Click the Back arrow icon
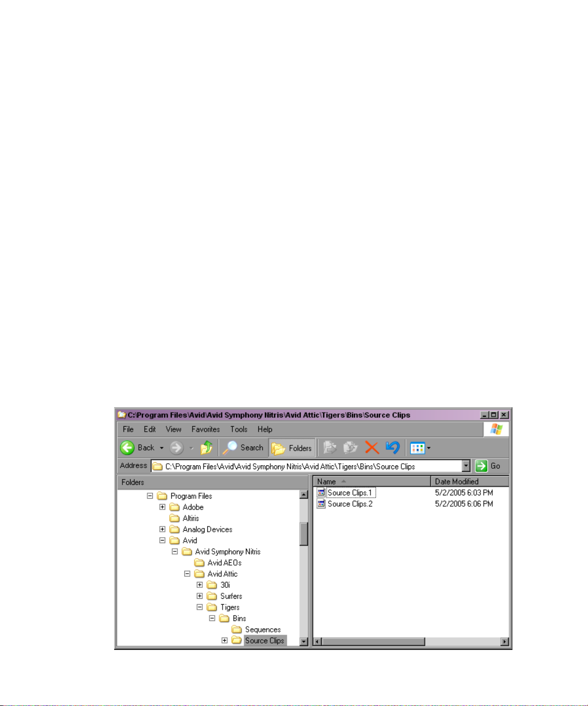 pyautogui.click(x=127, y=447)
